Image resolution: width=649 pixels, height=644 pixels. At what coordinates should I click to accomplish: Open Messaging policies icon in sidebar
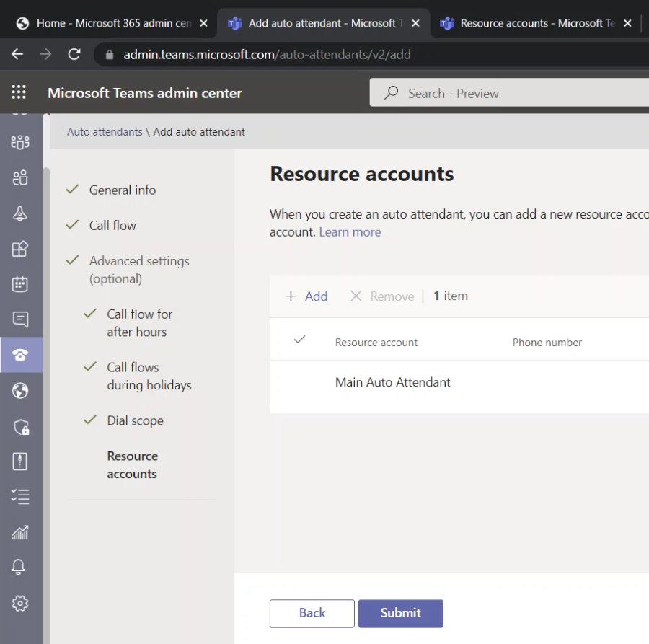pos(20,319)
